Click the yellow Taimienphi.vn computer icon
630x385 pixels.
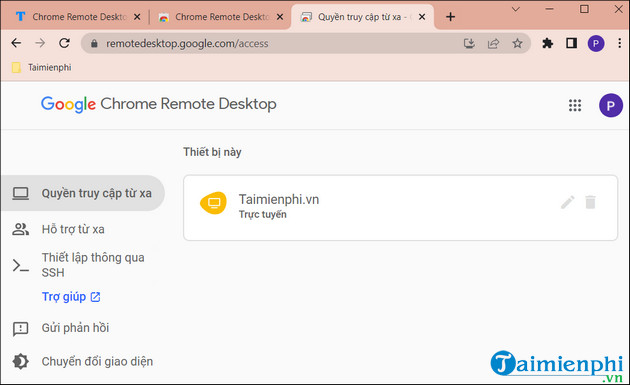click(213, 203)
